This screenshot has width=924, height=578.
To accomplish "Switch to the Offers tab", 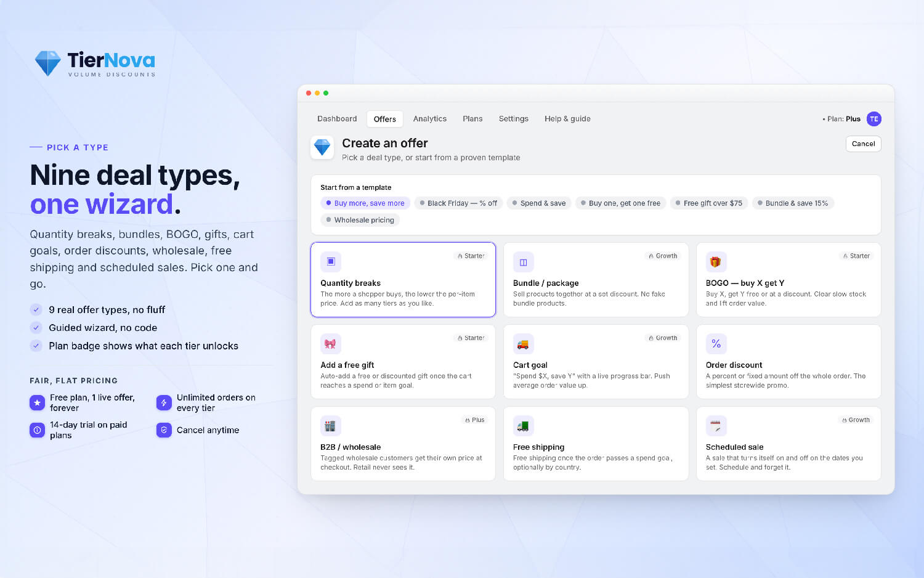I will (385, 119).
